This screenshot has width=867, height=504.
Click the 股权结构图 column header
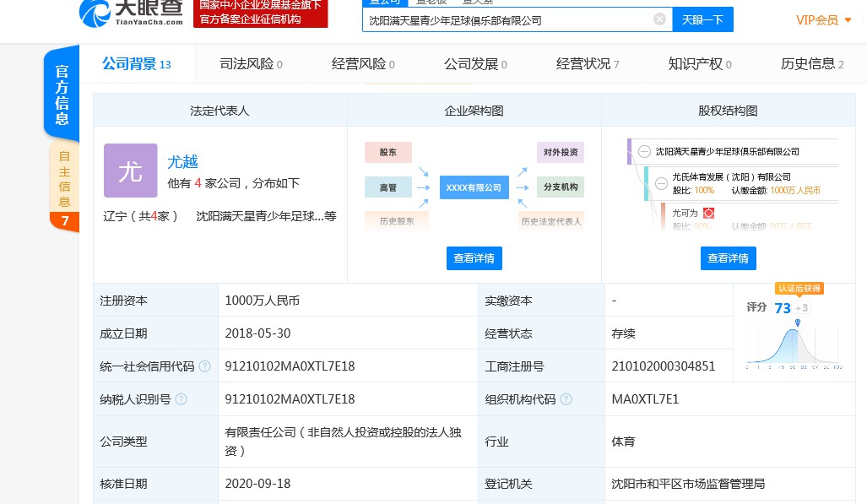tap(729, 111)
